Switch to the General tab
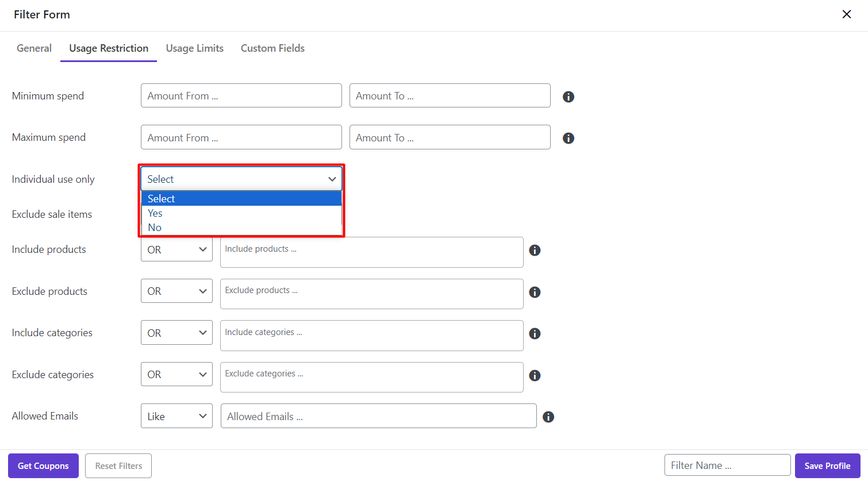This screenshot has width=868, height=481. (x=34, y=48)
